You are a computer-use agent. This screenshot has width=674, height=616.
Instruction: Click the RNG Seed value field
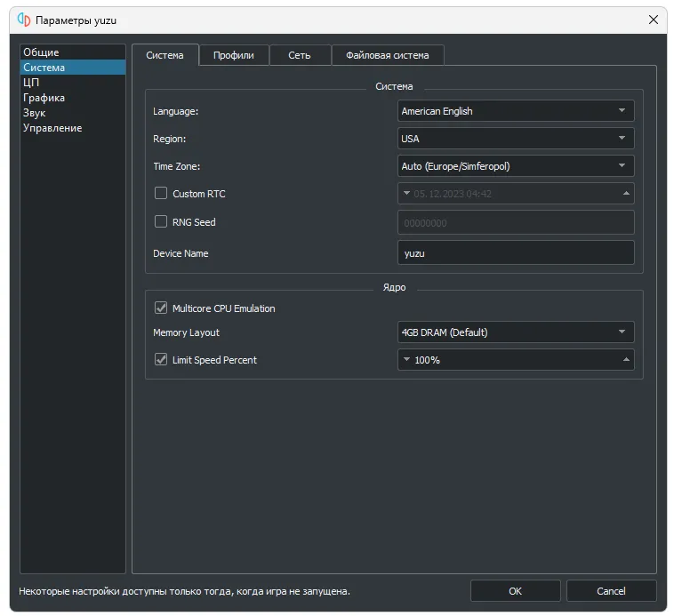(x=516, y=222)
